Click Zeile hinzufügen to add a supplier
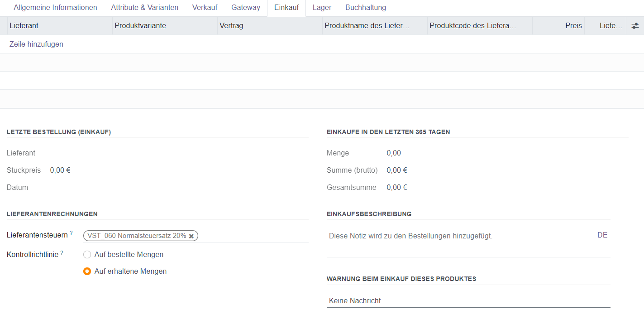This screenshot has height=320, width=644. tap(36, 44)
